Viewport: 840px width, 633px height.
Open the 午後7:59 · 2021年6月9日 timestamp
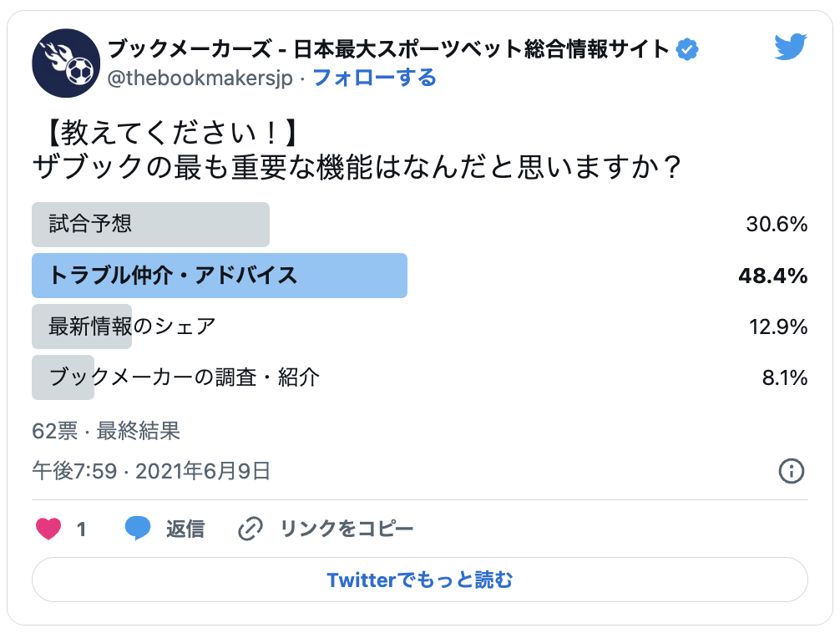[151, 471]
